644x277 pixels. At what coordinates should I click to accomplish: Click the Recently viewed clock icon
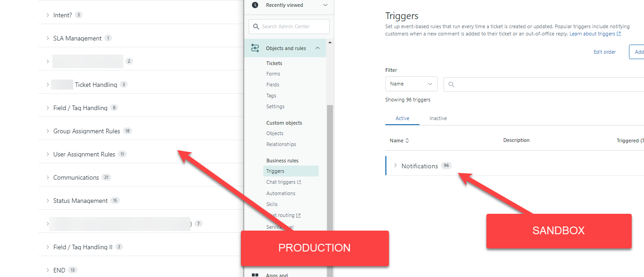tap(255, 5)
